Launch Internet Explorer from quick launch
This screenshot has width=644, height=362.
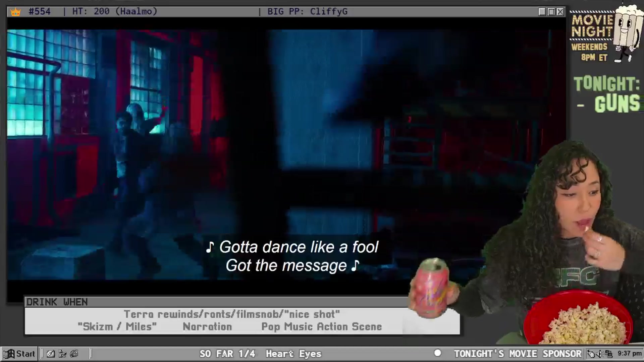(74, 354)
